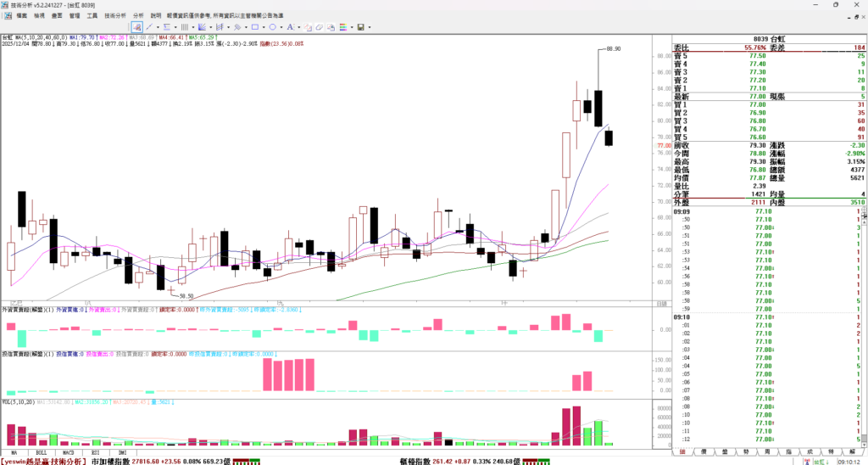Select the 價 tab in quote panel
Viewport: 868px width, 465px height.
pyautogui.click(x=704, y=452)
